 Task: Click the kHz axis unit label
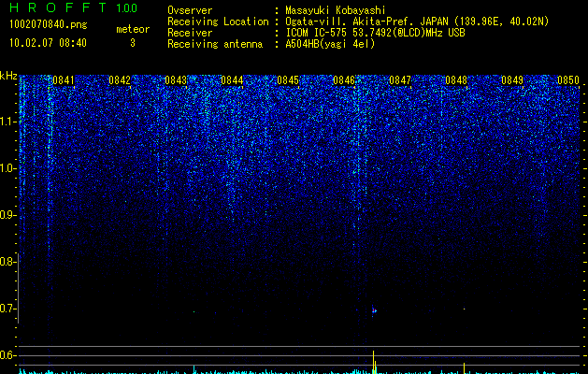tap(8, 76)
